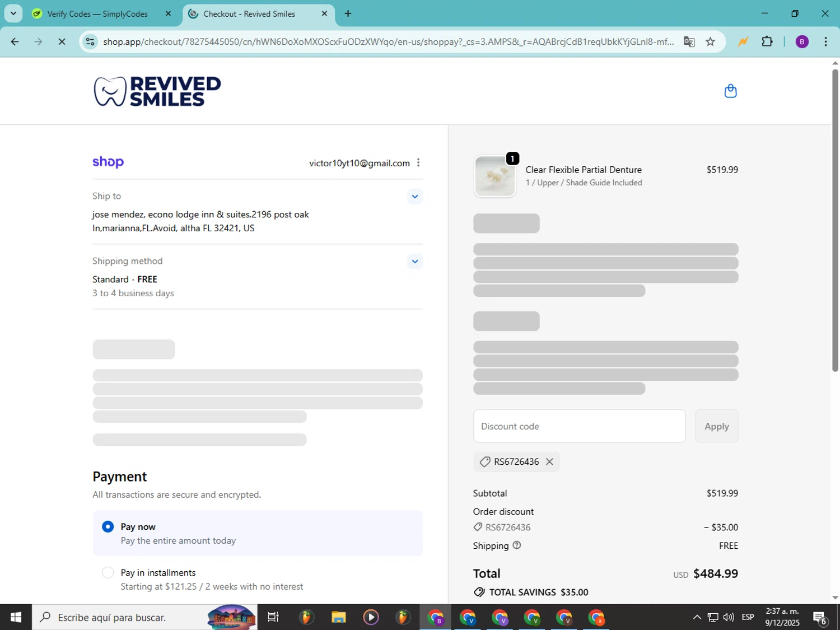Screen dimensions: 840x630
Task: Remove applied discount code RS6726436
Action: tap(549, 461)
